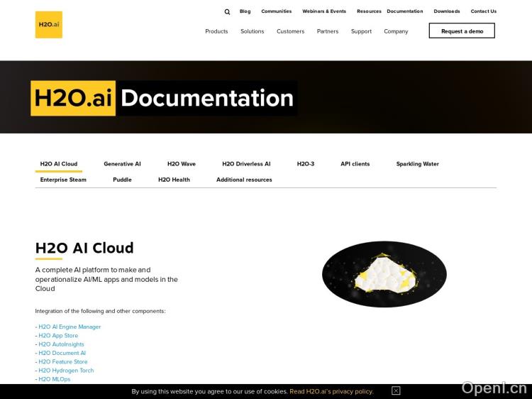The width and height of the screenshot is (532, 399).
Task: Visit the Blog page
Action: (x=245, y=11)
